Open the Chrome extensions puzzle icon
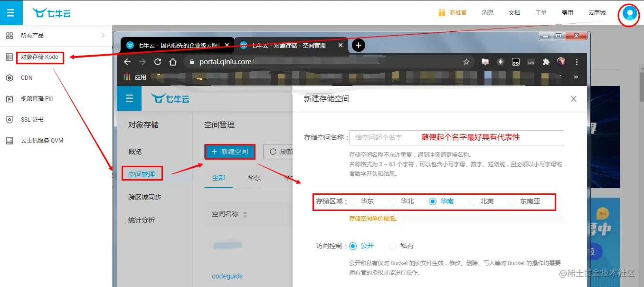Viewport: 644px width, 287px height. [546, 62]
